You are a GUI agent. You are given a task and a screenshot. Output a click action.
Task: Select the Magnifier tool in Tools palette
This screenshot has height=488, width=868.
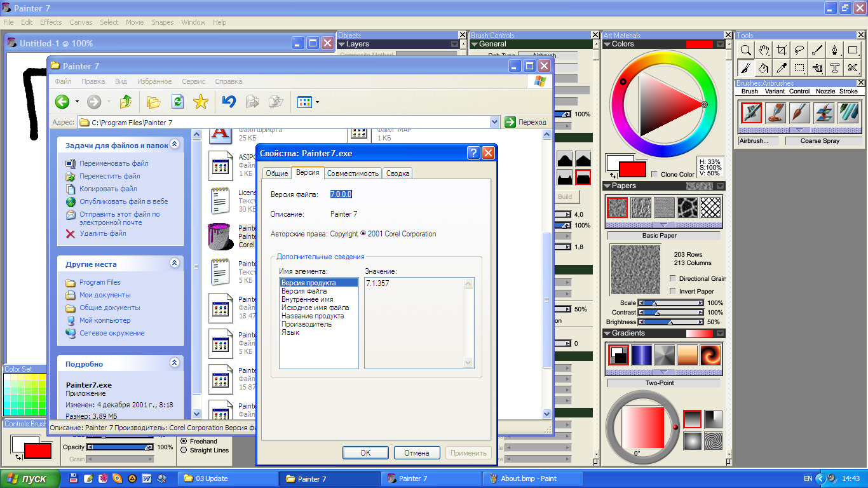[747, 50]
